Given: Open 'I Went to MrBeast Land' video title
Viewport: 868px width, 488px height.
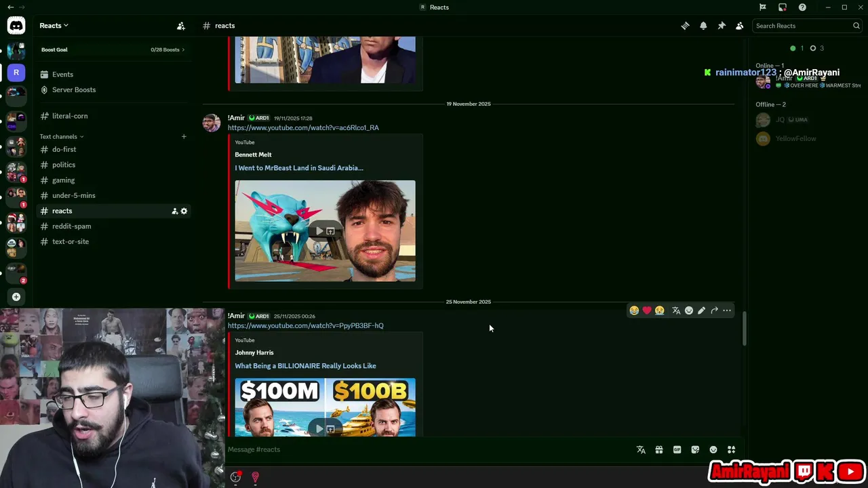Looking at the screenshot, I should point(299,168).
